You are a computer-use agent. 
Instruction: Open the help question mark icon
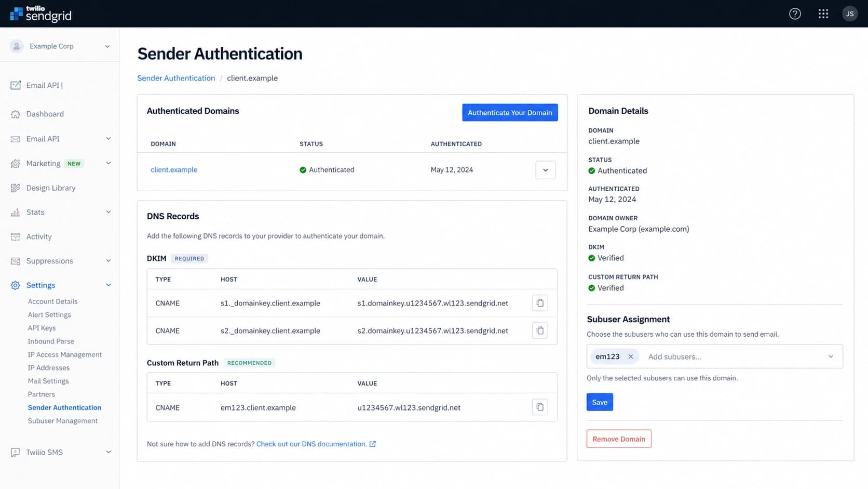795,14
